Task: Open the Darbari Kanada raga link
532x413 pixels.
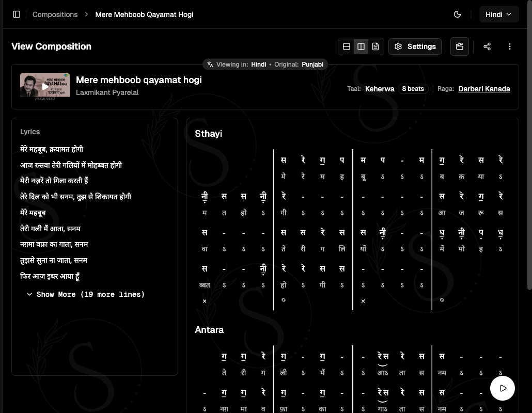Action: coord(484,88)
